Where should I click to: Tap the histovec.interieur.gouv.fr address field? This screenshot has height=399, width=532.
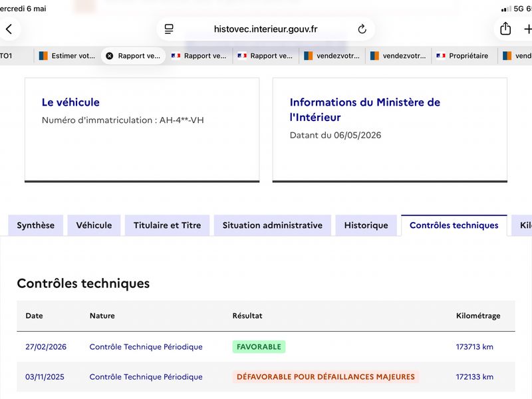tap(265, 29)
